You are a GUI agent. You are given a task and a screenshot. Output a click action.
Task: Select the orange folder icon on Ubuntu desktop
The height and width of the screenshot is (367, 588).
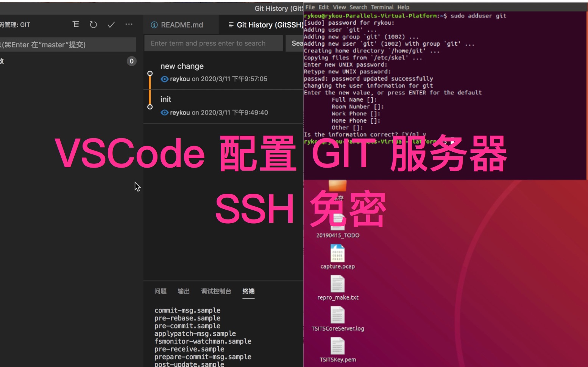337,185
